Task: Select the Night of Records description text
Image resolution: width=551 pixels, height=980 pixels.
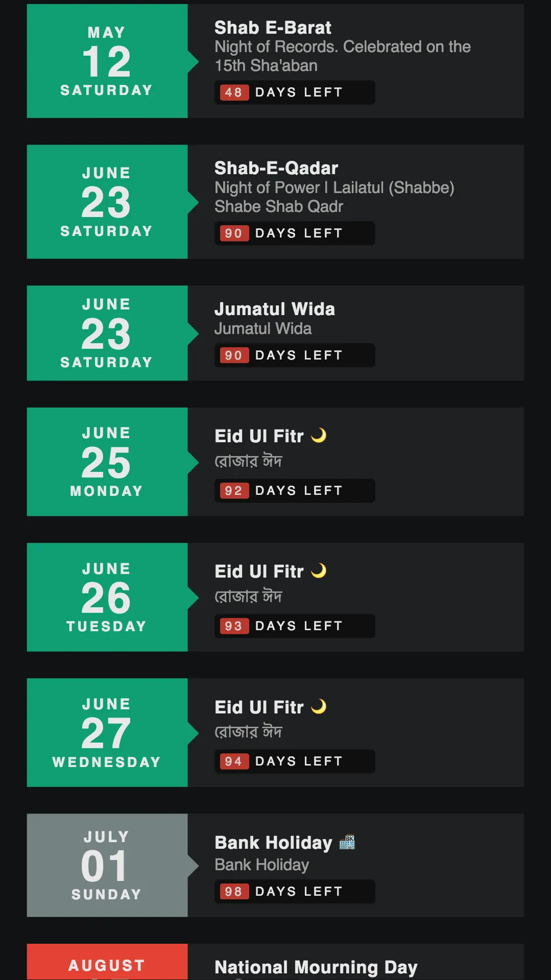Action: 343,56
